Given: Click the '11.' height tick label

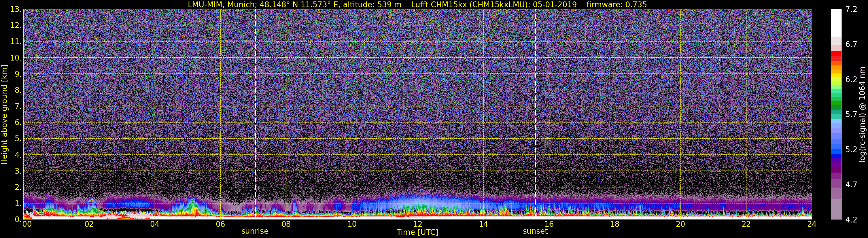Looking at the screenshot, I should [x=16, y=42].
